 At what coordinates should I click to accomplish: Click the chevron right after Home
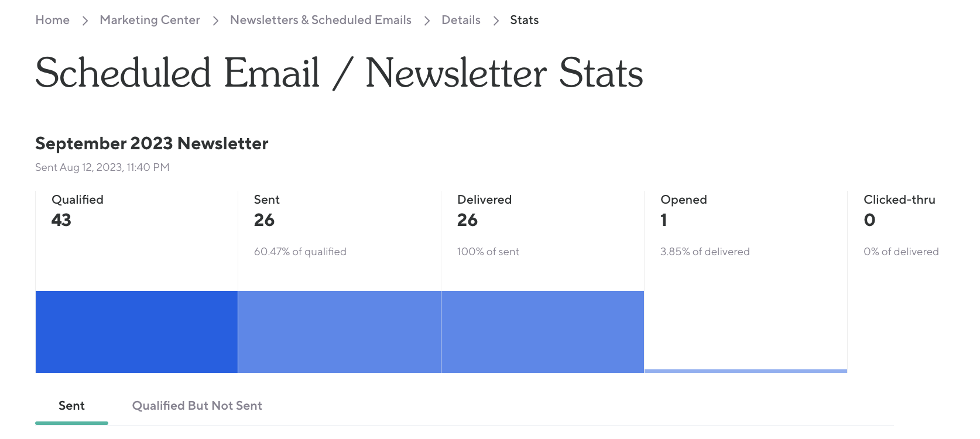(85, 20)
